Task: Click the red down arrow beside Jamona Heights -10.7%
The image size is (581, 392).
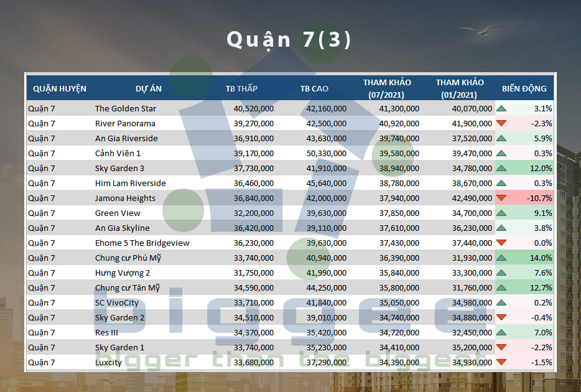Action: tap(501, 198)
